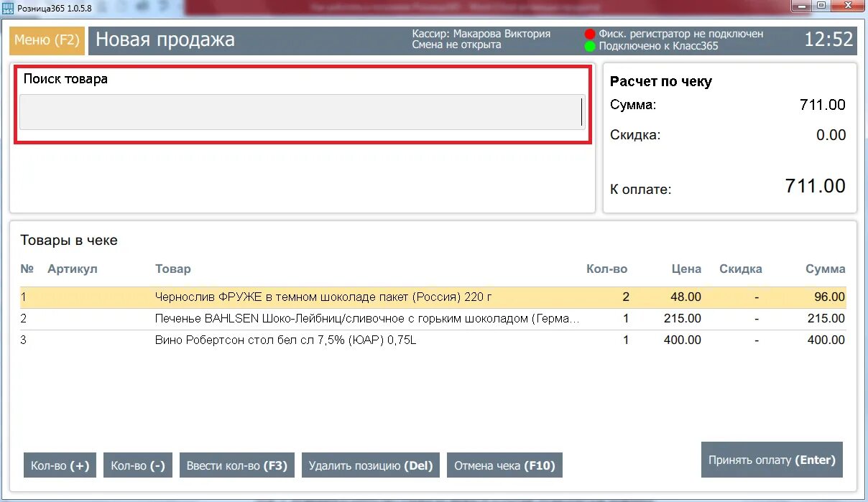
Task: Select the Печенье BAHLSEN product row
Action: pyautogui.click(x=433, y=318)
